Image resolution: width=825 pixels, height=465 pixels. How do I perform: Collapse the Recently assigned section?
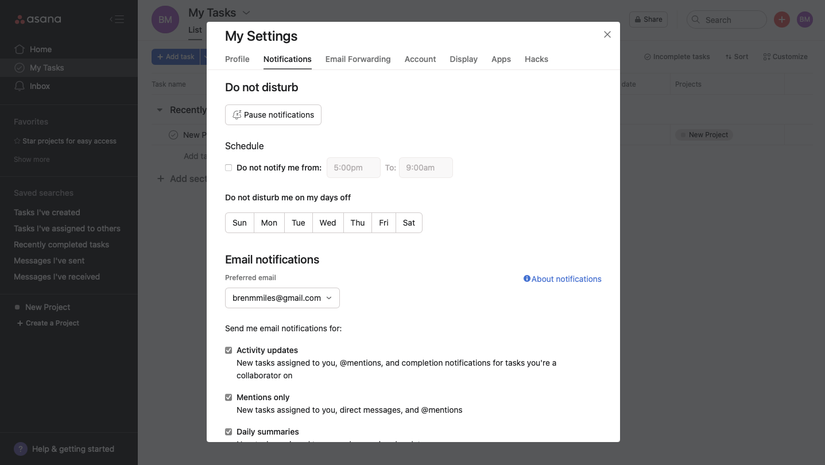[x=160, y=110]
